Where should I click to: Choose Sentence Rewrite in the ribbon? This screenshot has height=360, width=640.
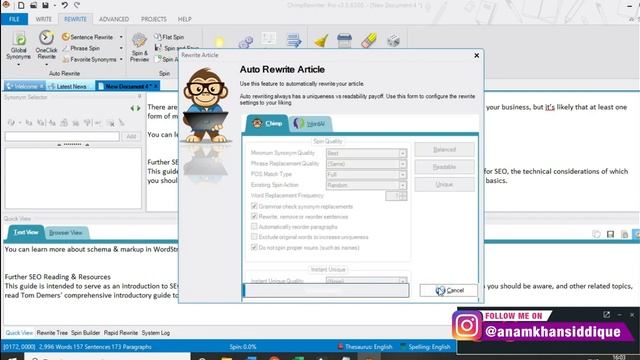[x=88, y=37]
